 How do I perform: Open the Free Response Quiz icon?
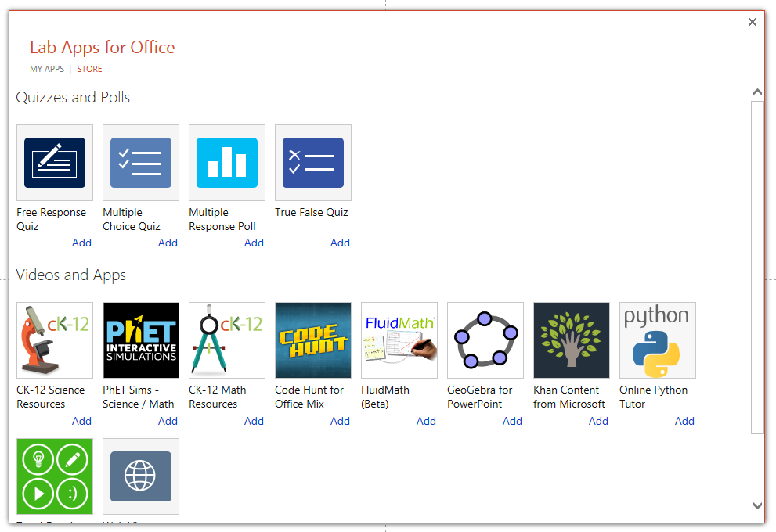tap(55, 163)
